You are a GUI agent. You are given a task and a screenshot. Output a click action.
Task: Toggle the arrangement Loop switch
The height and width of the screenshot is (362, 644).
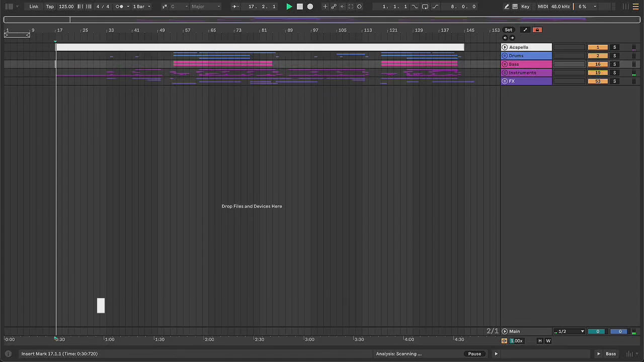click(425, 7)
